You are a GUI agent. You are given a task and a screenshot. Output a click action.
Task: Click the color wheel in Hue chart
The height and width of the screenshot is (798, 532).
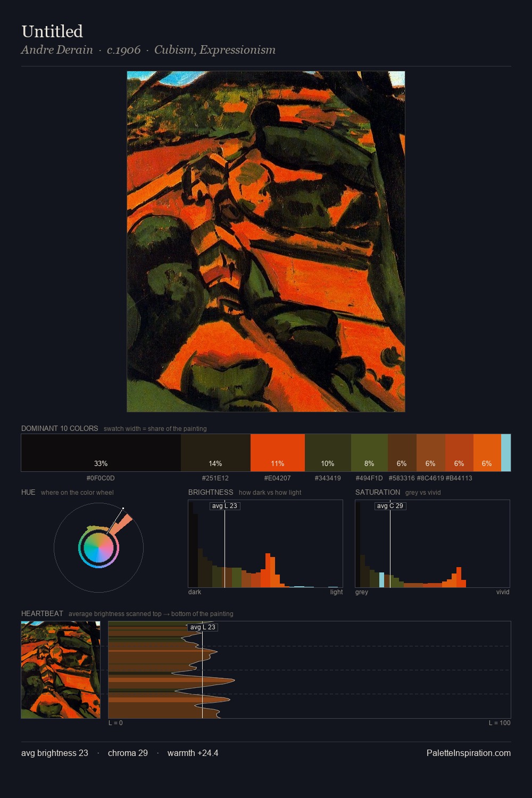[98, 547]
